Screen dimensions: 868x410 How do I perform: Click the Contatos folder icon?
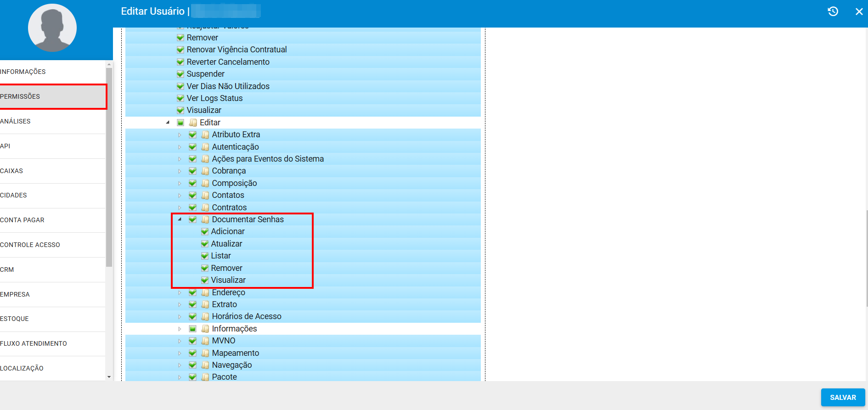coord(205,195)
